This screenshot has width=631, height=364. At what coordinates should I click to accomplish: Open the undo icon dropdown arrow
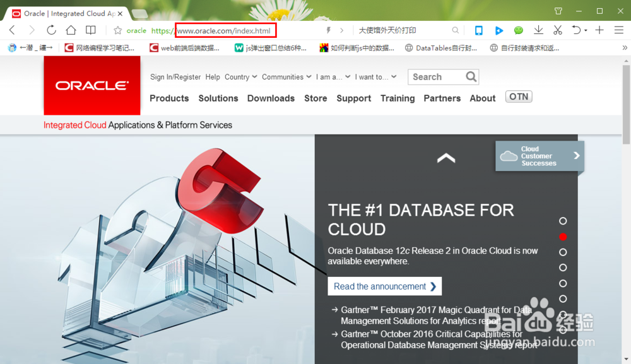point(586,30)
